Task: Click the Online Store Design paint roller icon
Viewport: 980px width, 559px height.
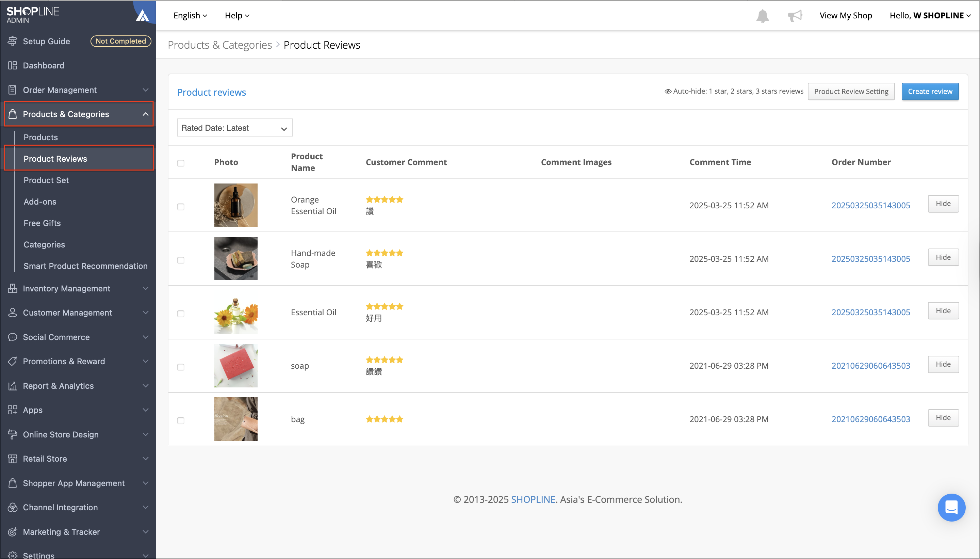Action: point(12,434)
